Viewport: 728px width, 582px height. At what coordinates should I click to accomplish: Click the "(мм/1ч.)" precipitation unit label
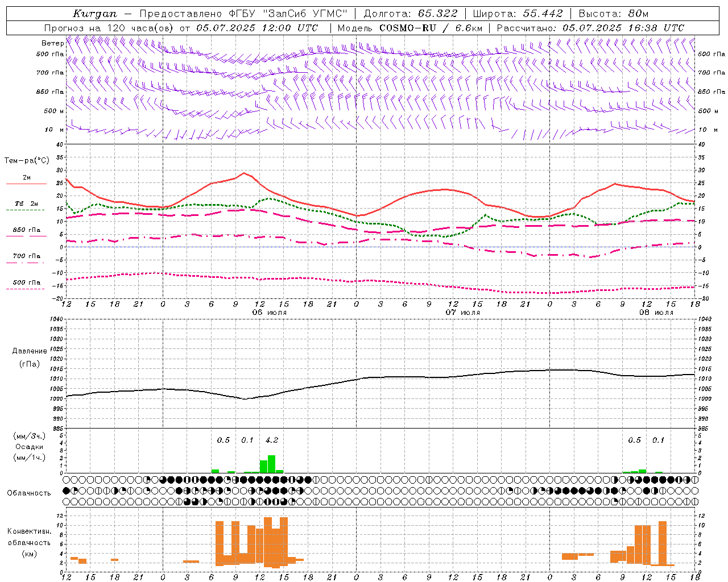click(x=29, y=457)
